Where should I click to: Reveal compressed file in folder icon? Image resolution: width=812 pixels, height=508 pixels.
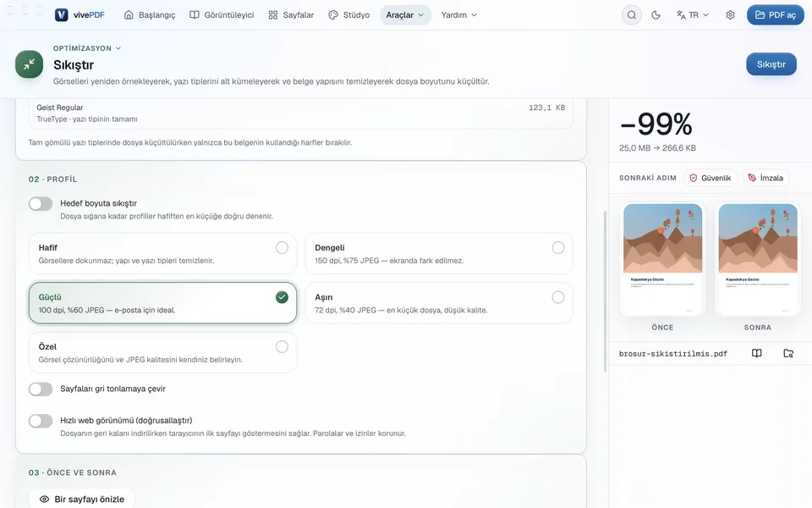(x=788, y=354)
